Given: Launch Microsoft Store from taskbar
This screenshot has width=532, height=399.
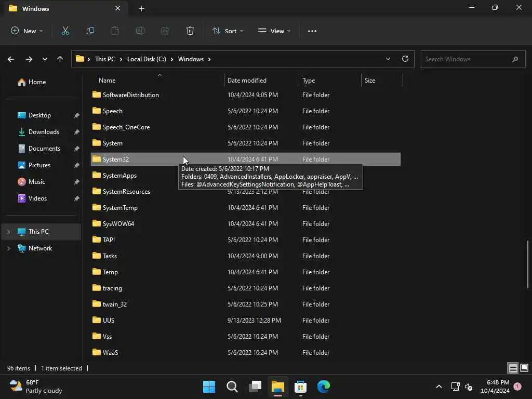Looking at the screenshot, I should 301,387.
